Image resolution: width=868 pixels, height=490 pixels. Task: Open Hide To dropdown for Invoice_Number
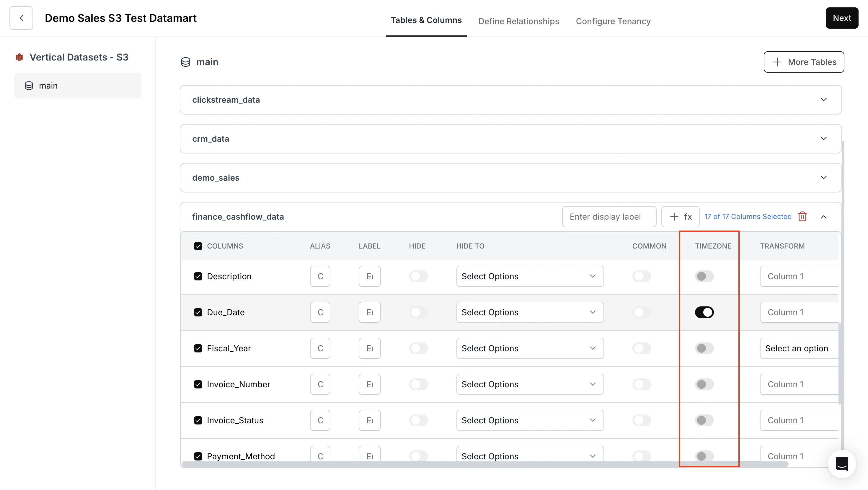530,384
